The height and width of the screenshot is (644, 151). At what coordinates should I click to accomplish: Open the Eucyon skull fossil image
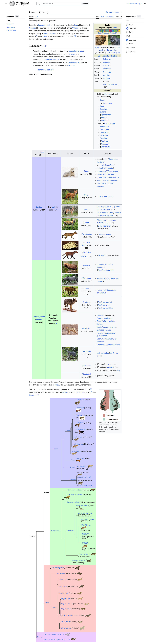click(70, 245)
